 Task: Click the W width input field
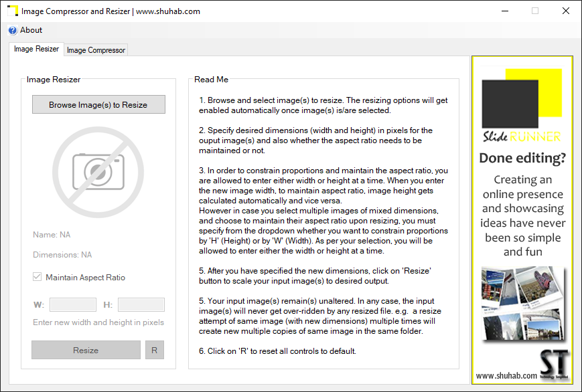(x=73, y=305)
